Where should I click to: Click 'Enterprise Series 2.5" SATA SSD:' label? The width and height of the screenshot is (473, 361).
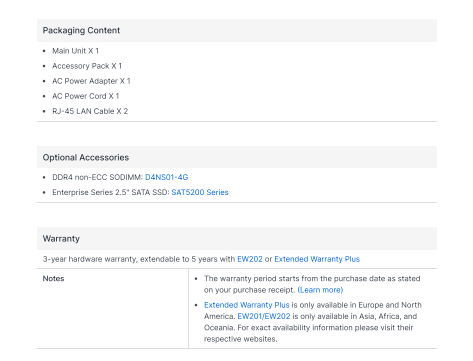click(x=111, y=192)
